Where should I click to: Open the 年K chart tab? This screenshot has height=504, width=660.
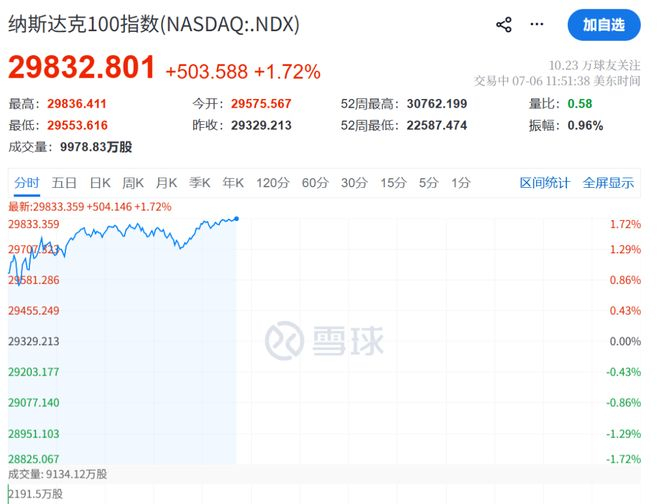[233, 183]
